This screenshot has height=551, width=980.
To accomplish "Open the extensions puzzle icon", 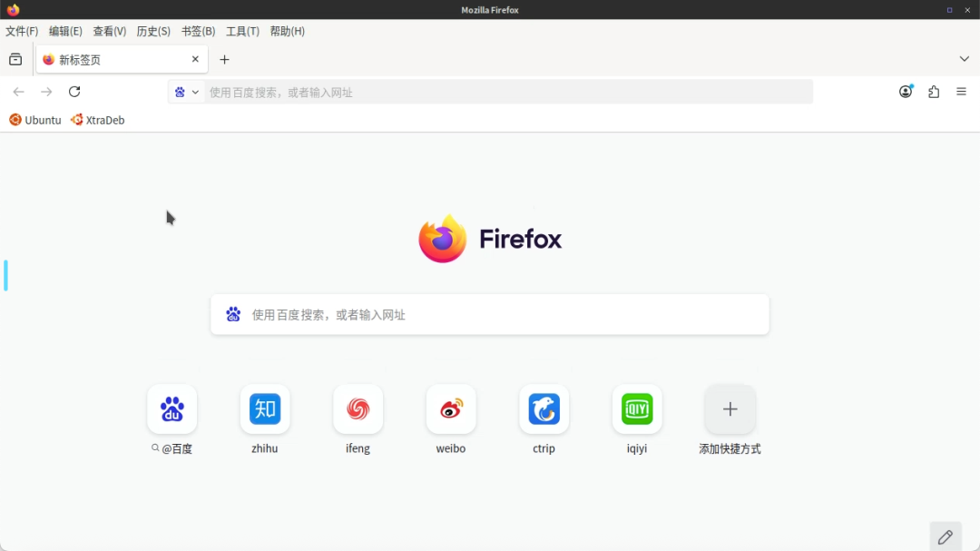I will click(x=934, y=92).
